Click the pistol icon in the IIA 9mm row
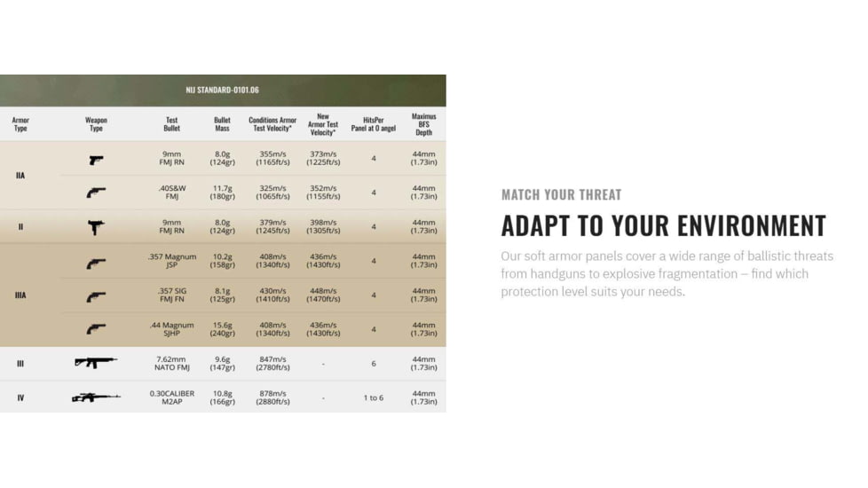 pyautogui.click(x=97, y=160)
